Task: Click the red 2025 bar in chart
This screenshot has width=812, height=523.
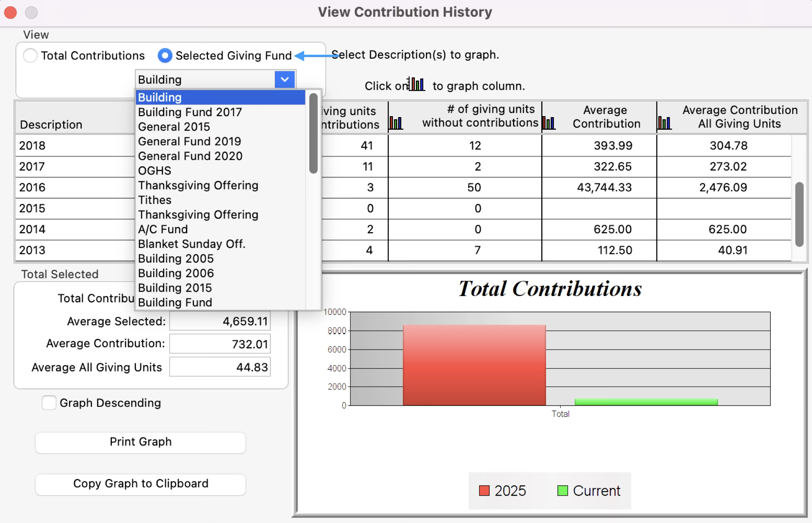Action: click(x=474, y=365)
